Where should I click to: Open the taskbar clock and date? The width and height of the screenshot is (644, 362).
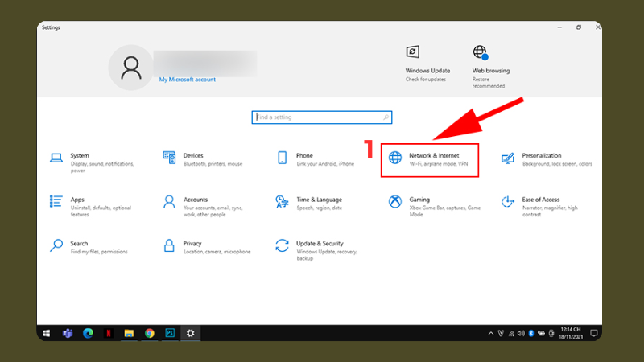click(x=571, y=333)
